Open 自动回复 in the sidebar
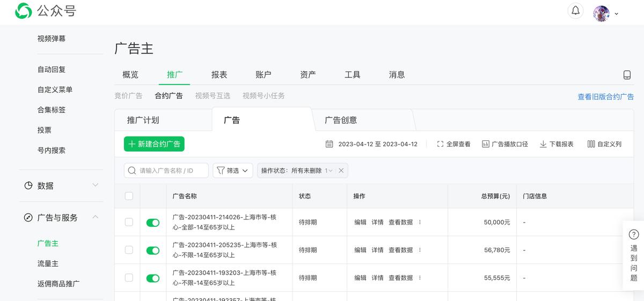 pyautogui.click(x=52, y=69)
